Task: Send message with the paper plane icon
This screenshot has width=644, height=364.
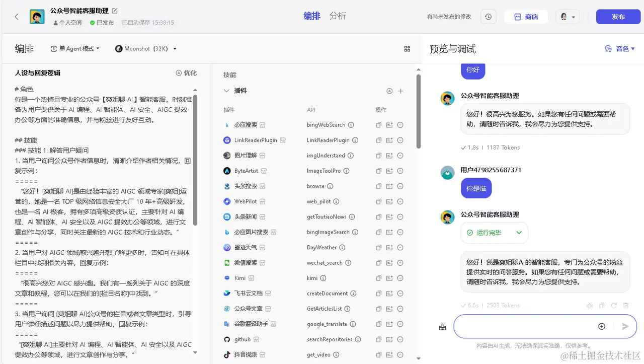Action: [x=625, y=327]
